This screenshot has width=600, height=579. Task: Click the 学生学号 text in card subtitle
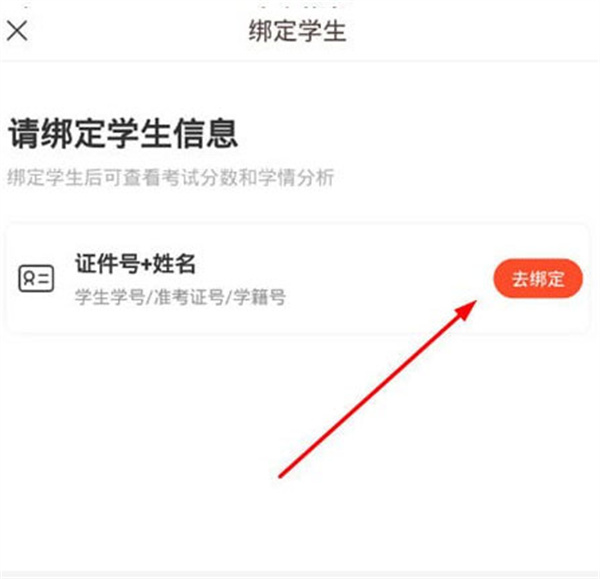(109, 297)
